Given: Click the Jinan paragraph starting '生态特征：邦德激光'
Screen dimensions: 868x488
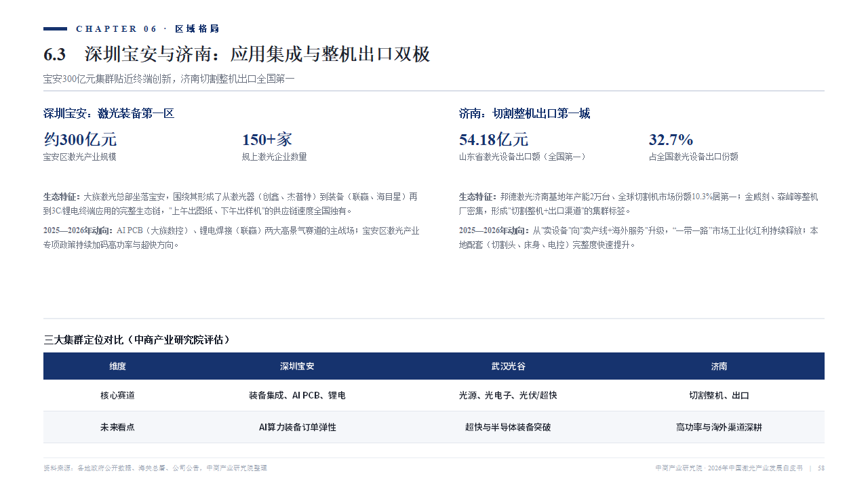Looking at the screenshot, I should coord(639,203).
